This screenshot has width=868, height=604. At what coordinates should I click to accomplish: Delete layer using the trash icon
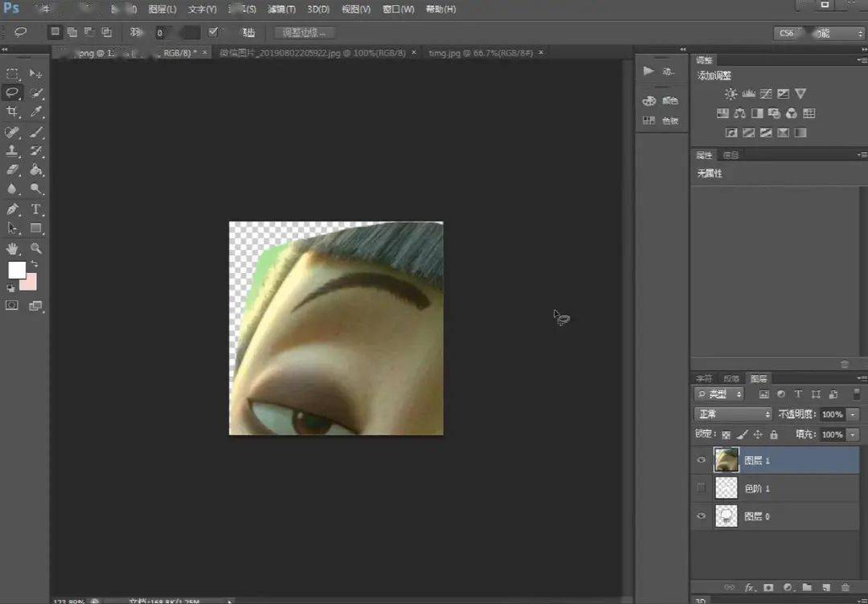845,587
